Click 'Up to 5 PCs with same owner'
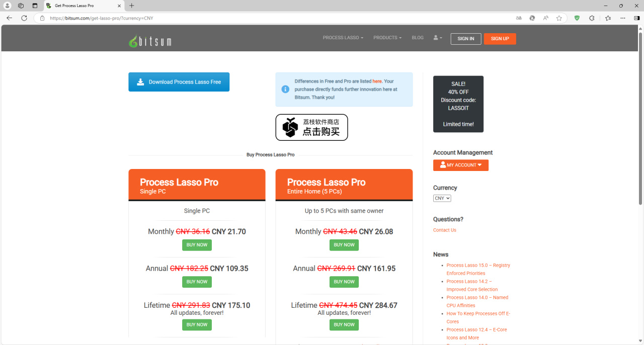 (344, 211)
